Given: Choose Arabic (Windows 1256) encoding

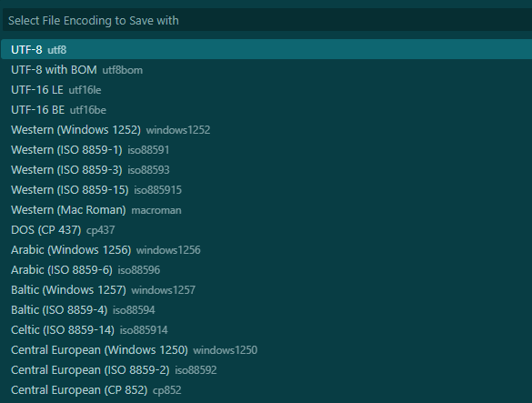Looking at the screenshot, I should pos(266,250).
